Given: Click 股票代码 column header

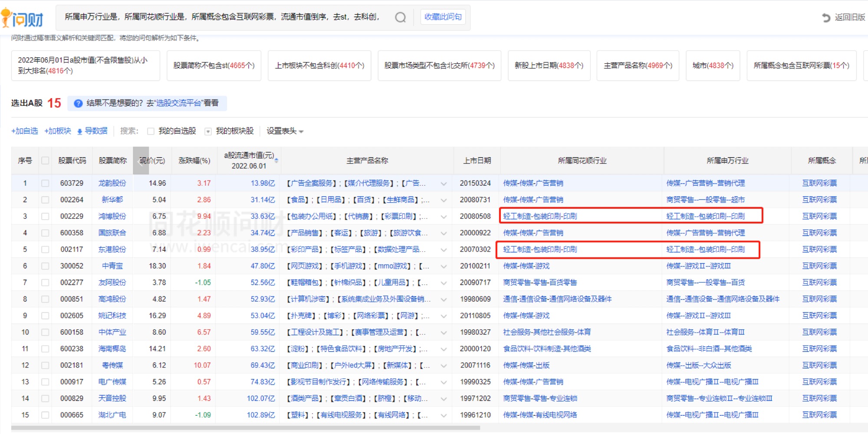Looking at the screenshot, I should coord(72,161).
